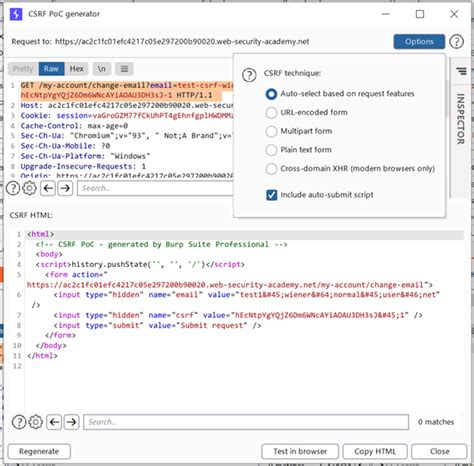Open settings gear in request search bar
The height and width of the screenshot is (466, 474).
pyautogui.click(x=30, y=188)
